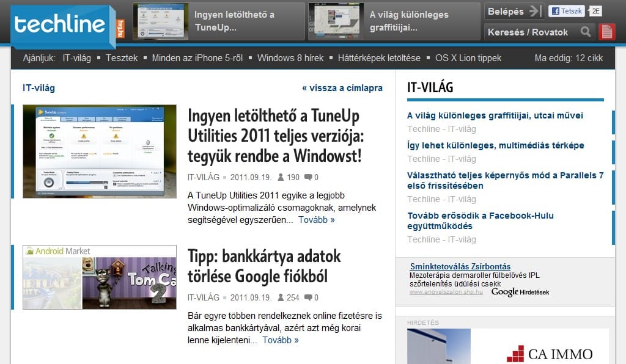This screenshot has height=364, width=626.
Task: Click the comment icon of TuneUp article
Action: [x=308, y=177]
